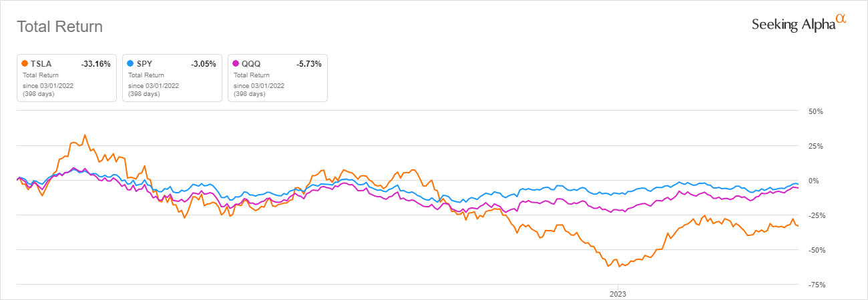Select the QQQ ticker label

[x=252, y=64]
